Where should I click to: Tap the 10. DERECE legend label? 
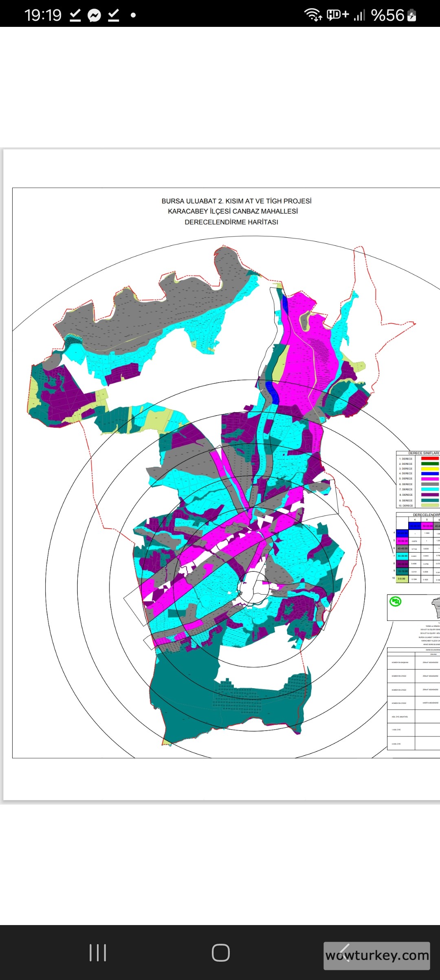pyautogui.click(x=406, y=505)
